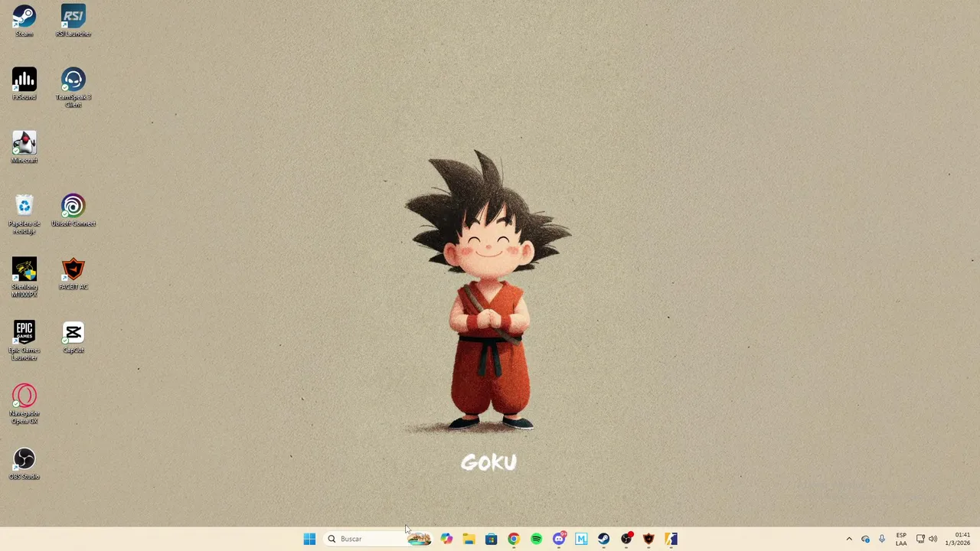
Task: Select the CapCut desktop shortcut
Action: pos(73,337)
